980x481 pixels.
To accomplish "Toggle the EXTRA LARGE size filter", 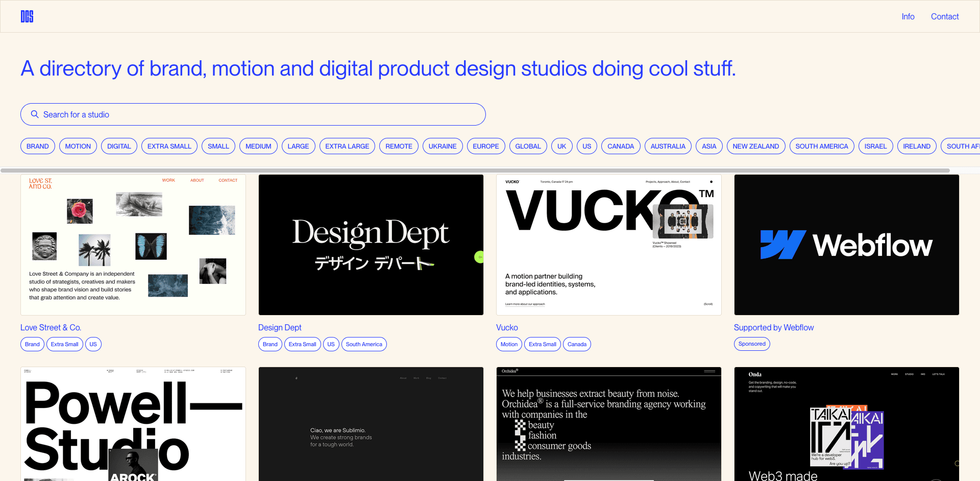I will (x=347, y=146).
